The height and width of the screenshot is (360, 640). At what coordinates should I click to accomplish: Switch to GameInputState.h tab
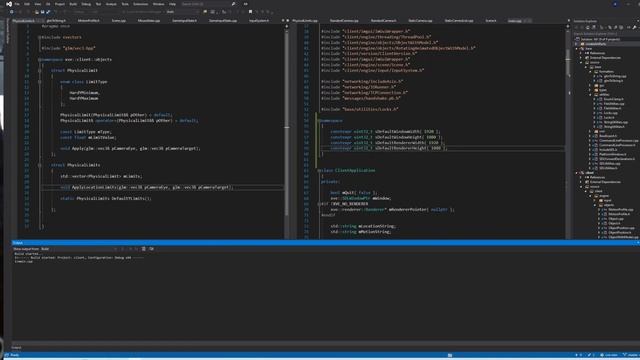184,20
